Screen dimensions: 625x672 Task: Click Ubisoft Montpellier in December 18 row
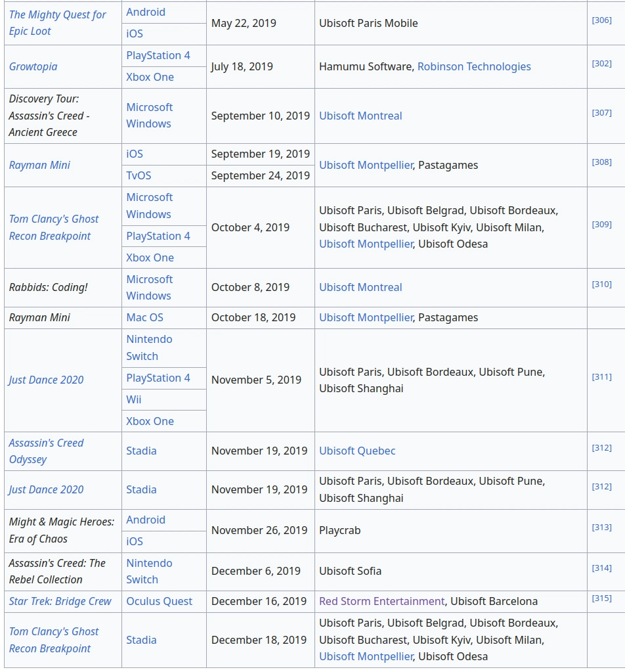point(366,657)
